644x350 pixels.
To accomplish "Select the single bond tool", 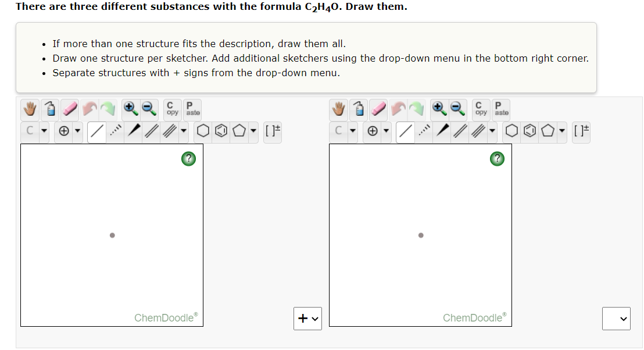I will [x=96, y=131].
